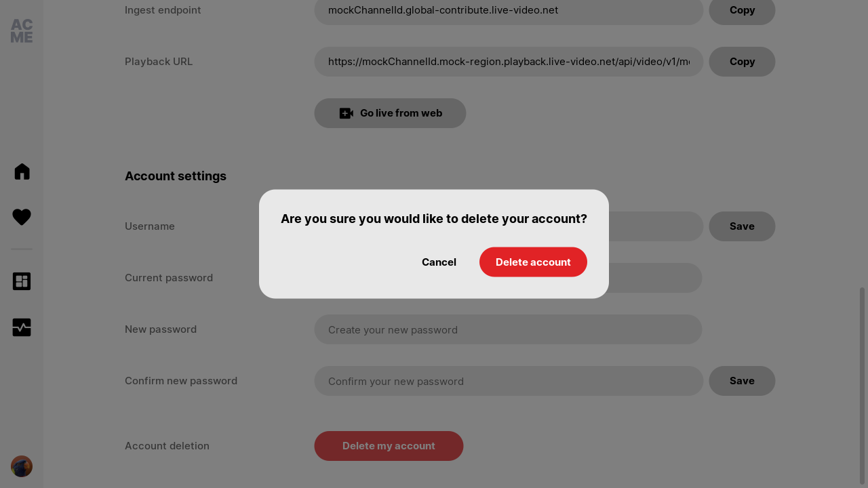Click the Ingest endpoint text field
The height and width of the screenshot is (488, 868).
pos(509,10)
